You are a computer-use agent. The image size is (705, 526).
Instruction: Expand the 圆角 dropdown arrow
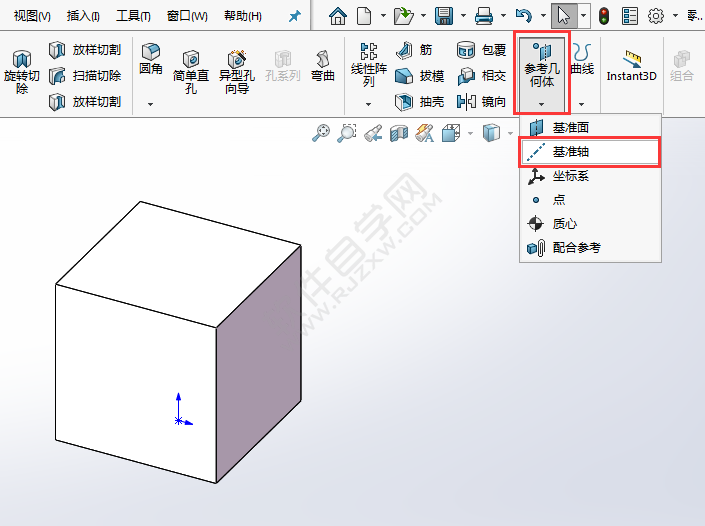[x=151, y=104]
